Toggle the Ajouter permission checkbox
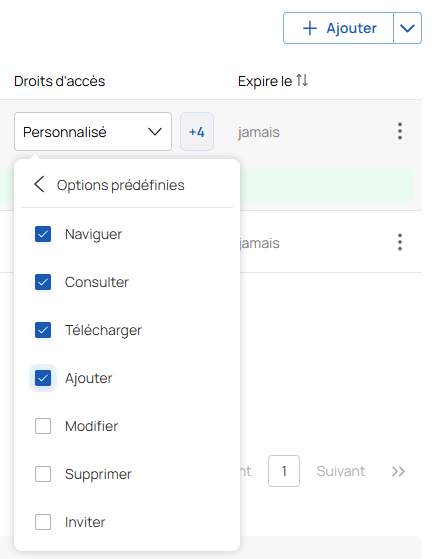Image resolution: width=432 pixels, height=559 pixels. 43,378
